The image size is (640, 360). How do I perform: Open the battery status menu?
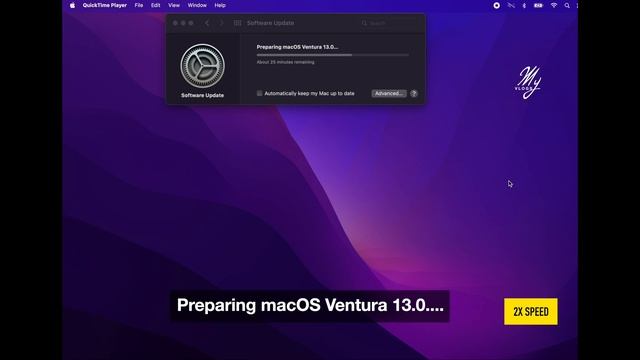point(538,5)
